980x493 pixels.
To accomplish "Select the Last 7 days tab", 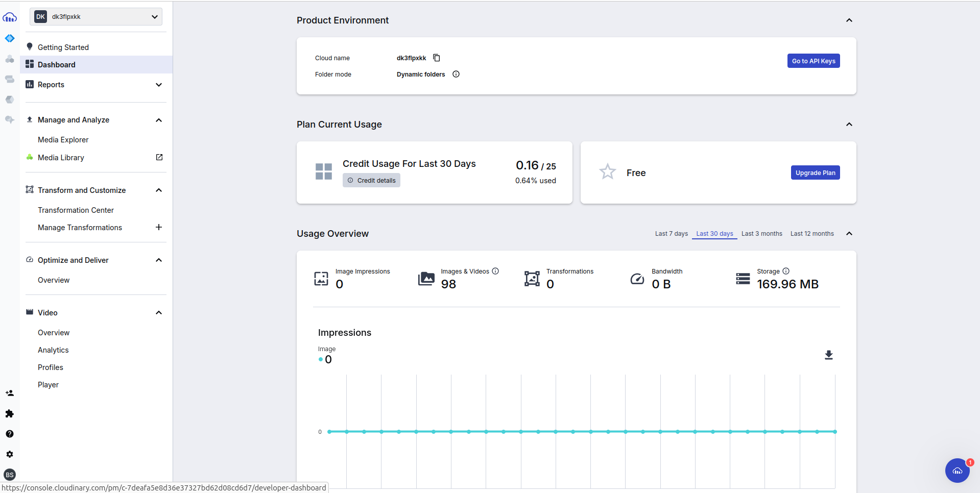I will pyautogui.click(x=672, y=234).
